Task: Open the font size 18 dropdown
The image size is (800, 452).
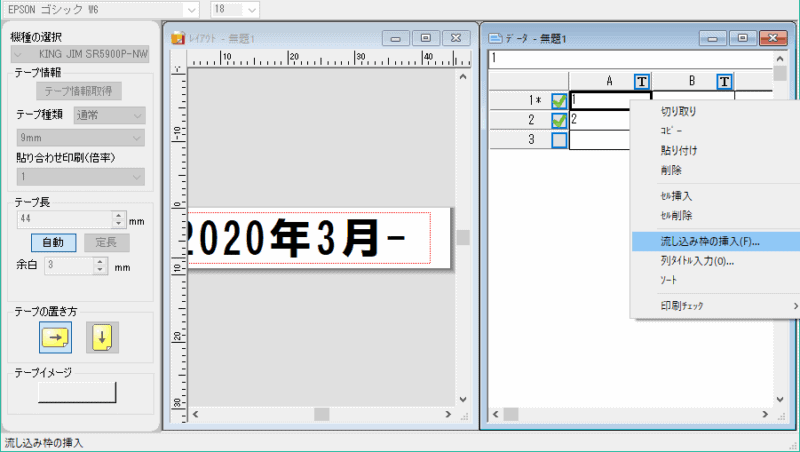Action: coord(250,8)
